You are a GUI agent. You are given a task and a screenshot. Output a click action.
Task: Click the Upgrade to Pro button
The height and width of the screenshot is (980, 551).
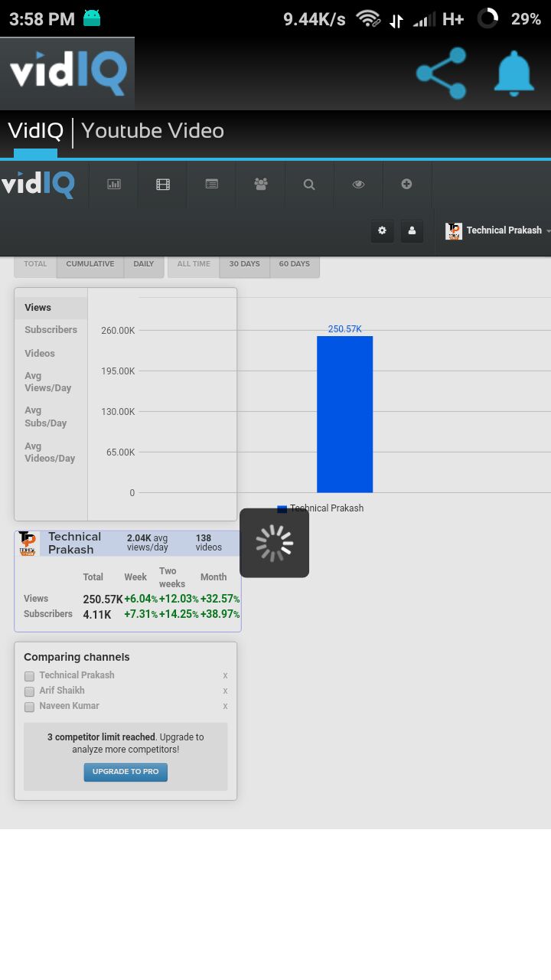pos(126,772)
